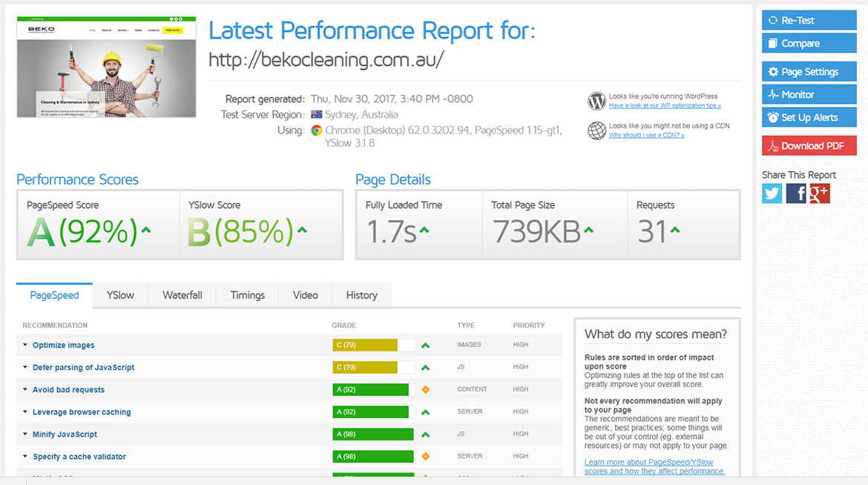Screen dimensions: 868x485
Task: Click the arrow beside Requests count
Action: [x=675, y=230]
